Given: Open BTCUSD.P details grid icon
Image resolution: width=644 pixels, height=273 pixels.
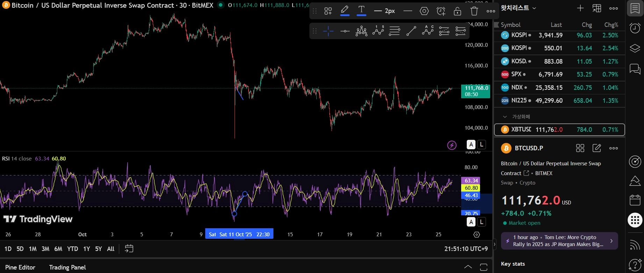Looking at the screenshot, I should coord(580,148).
